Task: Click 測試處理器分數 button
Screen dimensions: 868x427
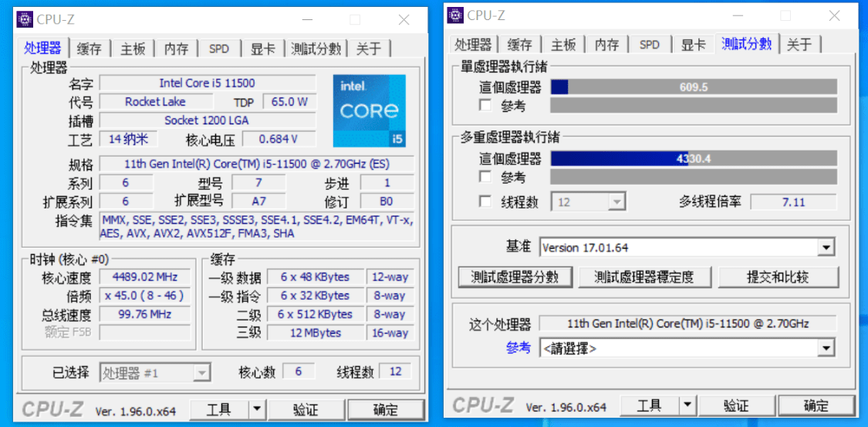Action: coord(515,276)
